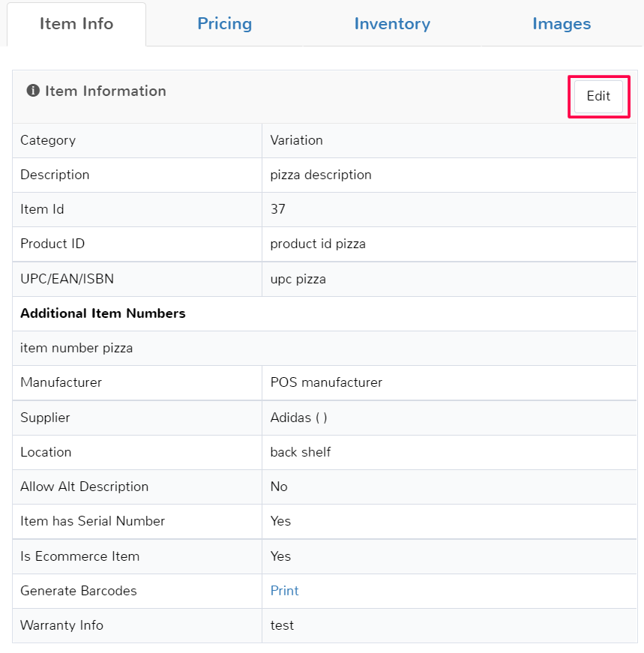Click the Item Id value 37
This screenshot has width=644, height=653.
[x=277, y=209]
